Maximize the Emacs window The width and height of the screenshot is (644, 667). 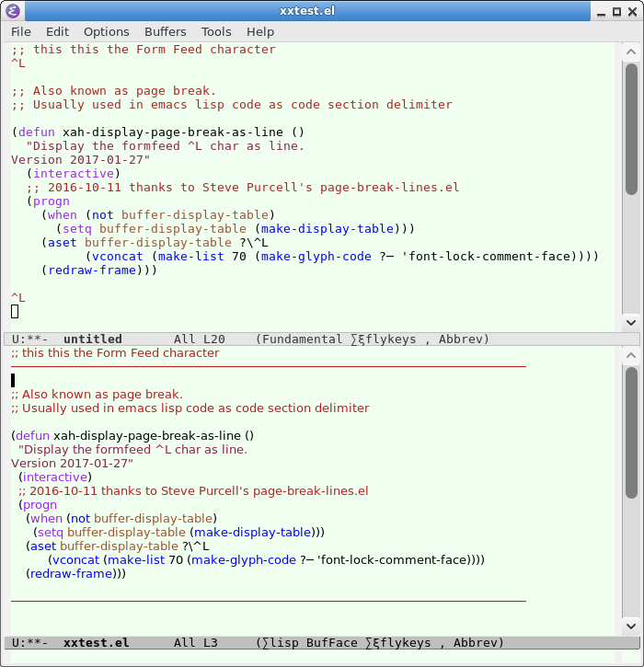click(616, 11)
